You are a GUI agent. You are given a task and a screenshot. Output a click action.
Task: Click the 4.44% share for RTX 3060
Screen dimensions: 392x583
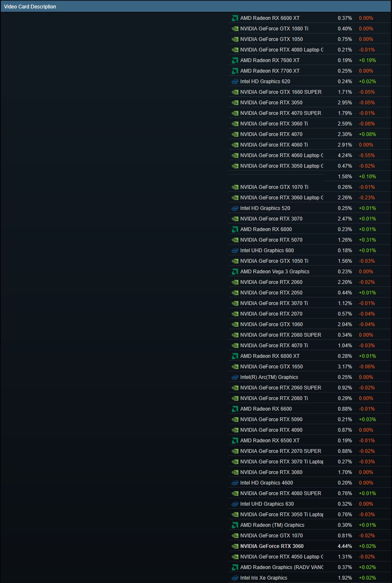pos(345,546)
